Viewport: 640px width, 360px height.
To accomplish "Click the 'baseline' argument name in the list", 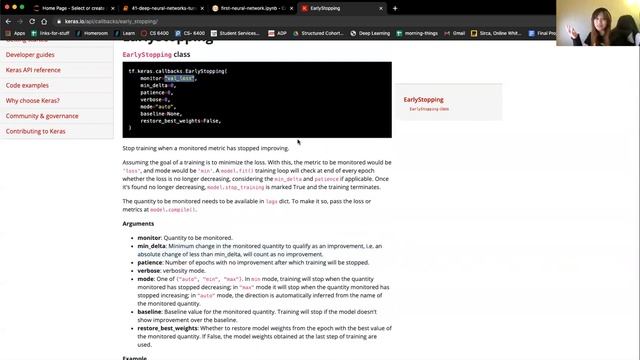I will point(149,312).
